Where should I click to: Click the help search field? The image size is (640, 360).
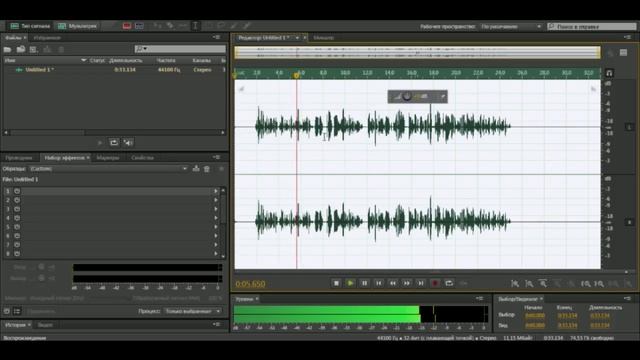pyautogui.click(x=591, y=27)
